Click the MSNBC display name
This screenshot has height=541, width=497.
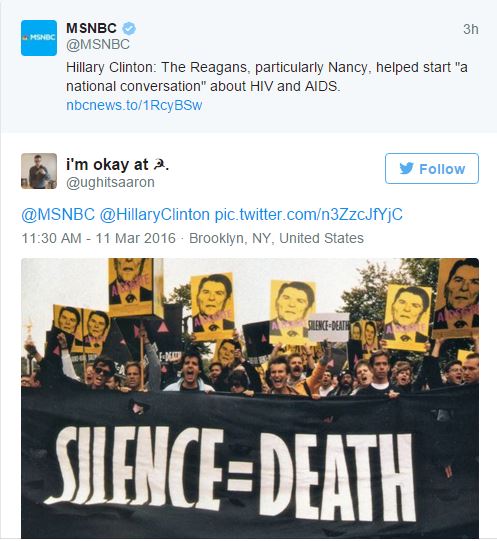(x=91, y=28)
